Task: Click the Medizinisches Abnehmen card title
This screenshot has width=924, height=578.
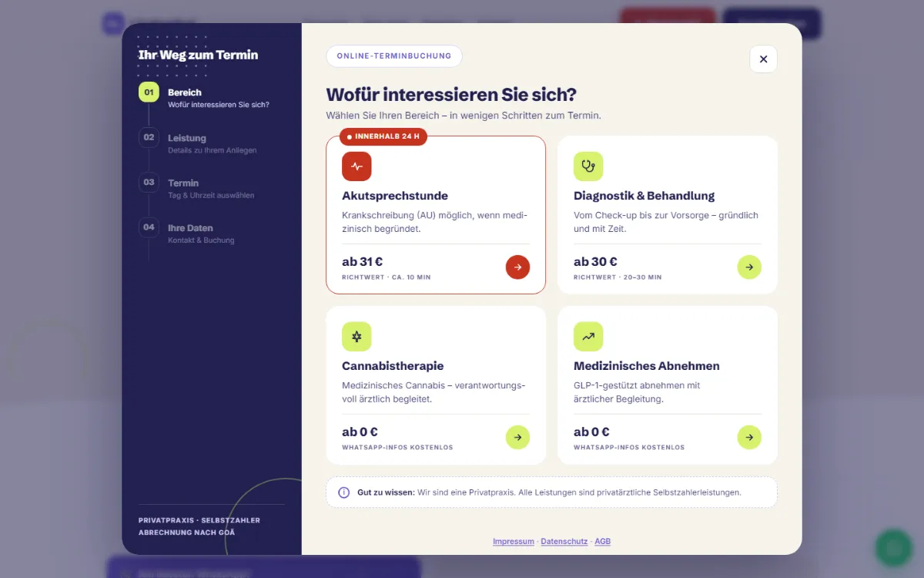Action: (647, 366)
